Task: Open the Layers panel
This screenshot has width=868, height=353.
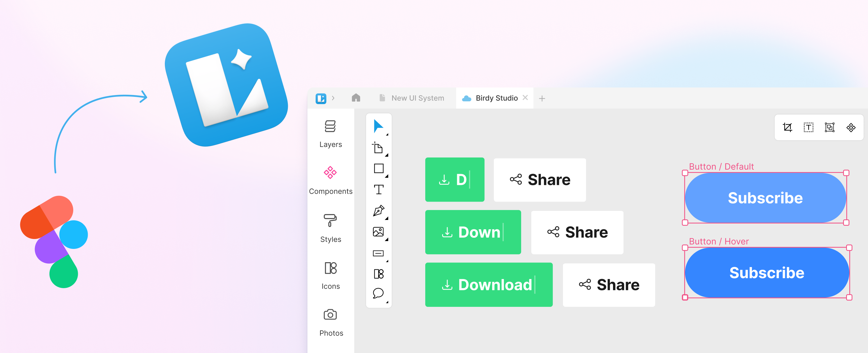Action: 331,134
